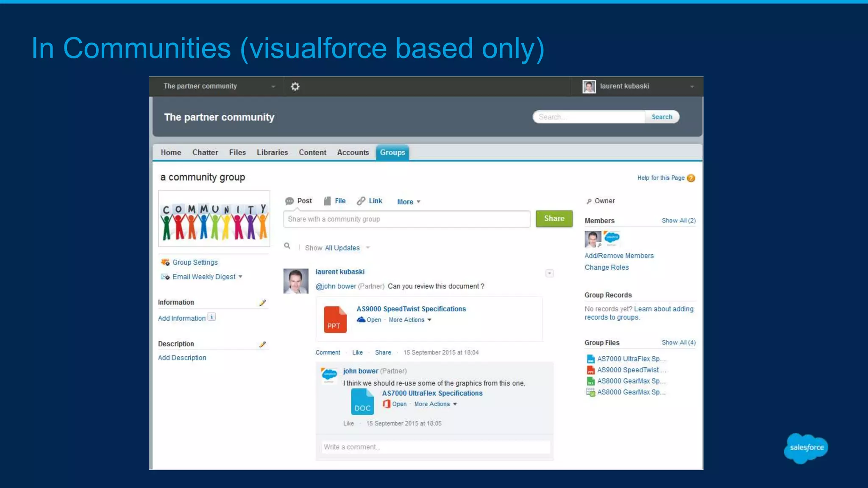Click the Email Weekly Digest envelope icon
Viewport: 868px width, 488px height.
click(x=165, y=277)
